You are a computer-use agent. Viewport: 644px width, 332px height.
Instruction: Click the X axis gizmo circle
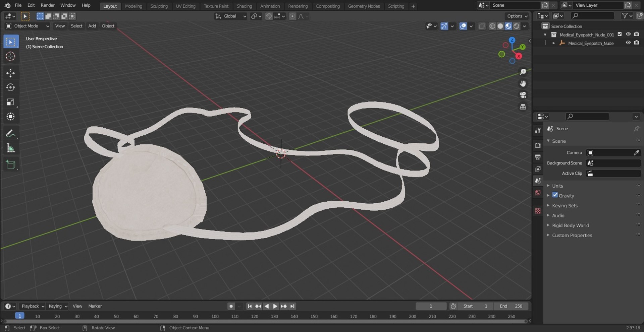(519, 56)
